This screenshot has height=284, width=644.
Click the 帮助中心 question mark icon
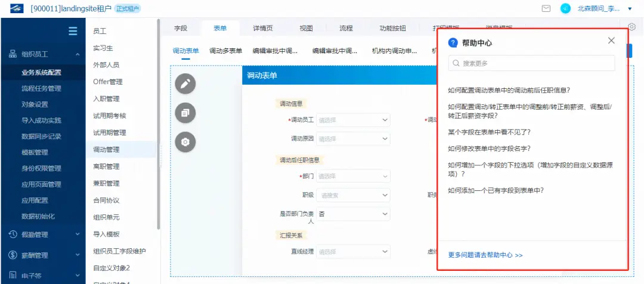(453, 43)
